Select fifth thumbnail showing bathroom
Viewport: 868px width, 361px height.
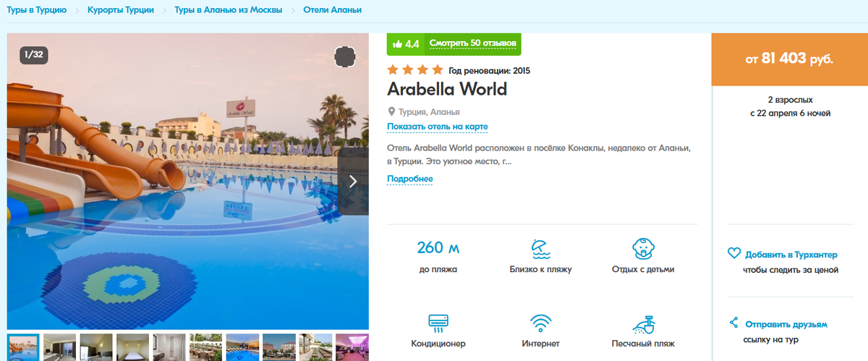point(169,347)
